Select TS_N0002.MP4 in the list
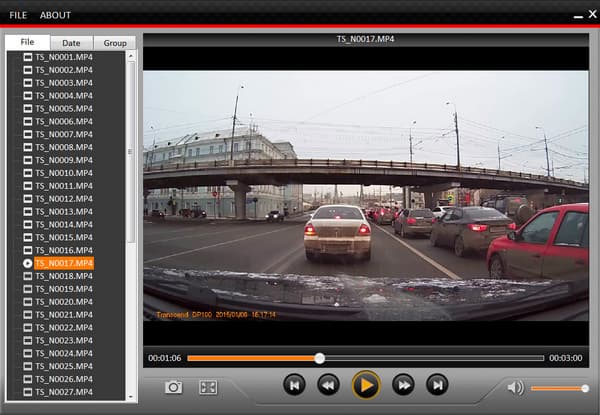 (x=64, y=70)
